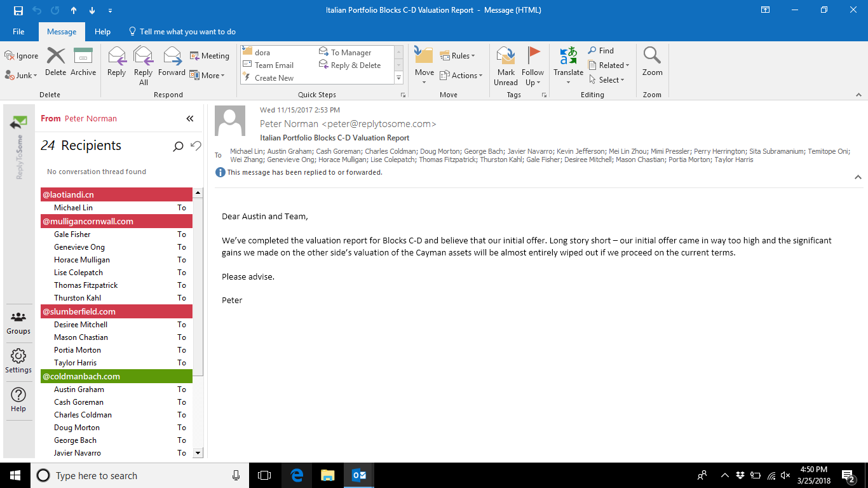Viewport: 868px width, 488px height.
Task: Select the @laotiandi.cn domain header
Action: coord(116,194)
